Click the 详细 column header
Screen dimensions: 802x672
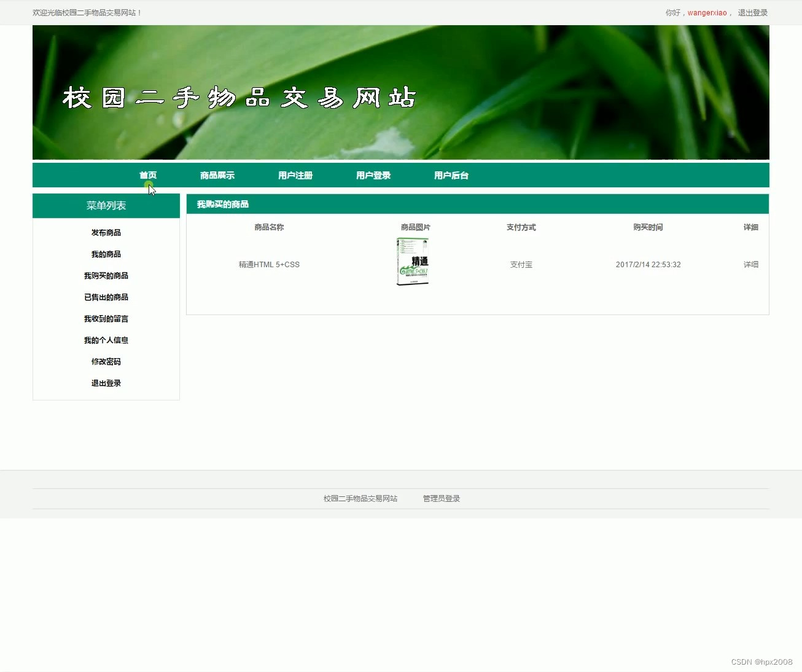pos(751,227)
